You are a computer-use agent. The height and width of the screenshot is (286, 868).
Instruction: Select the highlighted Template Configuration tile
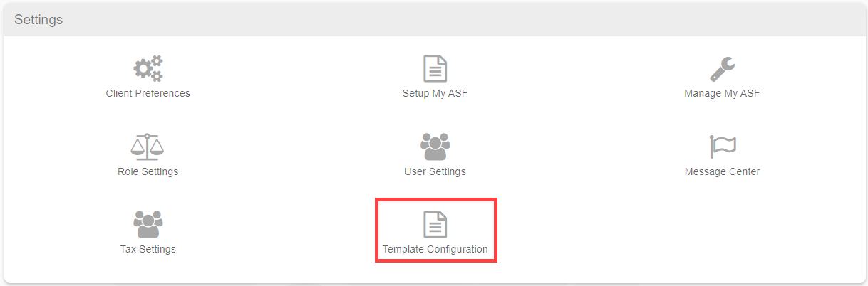coord(435,231)
